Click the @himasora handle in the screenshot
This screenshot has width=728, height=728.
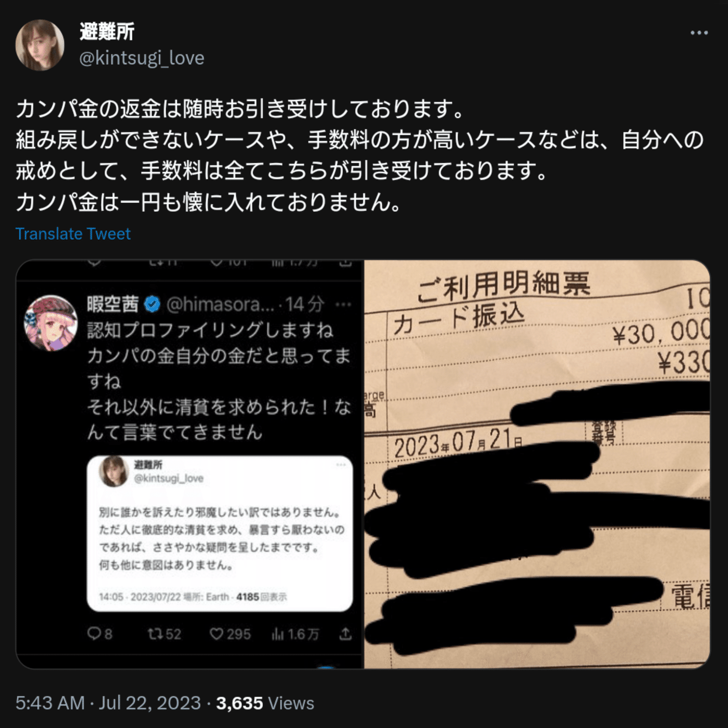[x=220, y=304]
